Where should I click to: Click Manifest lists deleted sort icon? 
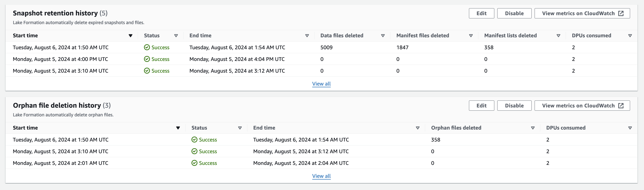pos(558,36)
